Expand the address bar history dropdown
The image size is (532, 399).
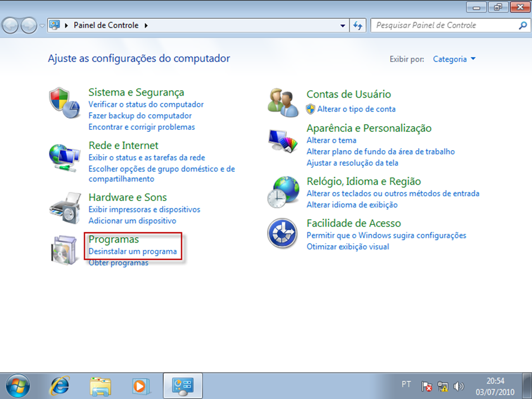tap(343, 25)
